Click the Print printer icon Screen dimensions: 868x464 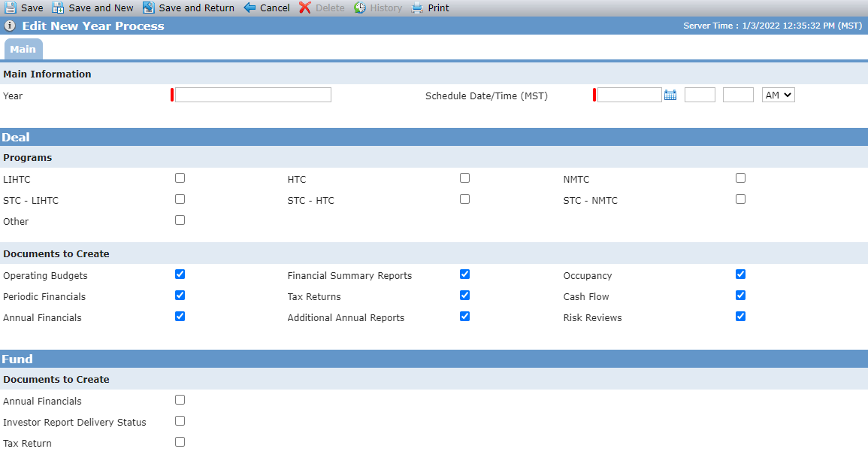pos(417,8)
